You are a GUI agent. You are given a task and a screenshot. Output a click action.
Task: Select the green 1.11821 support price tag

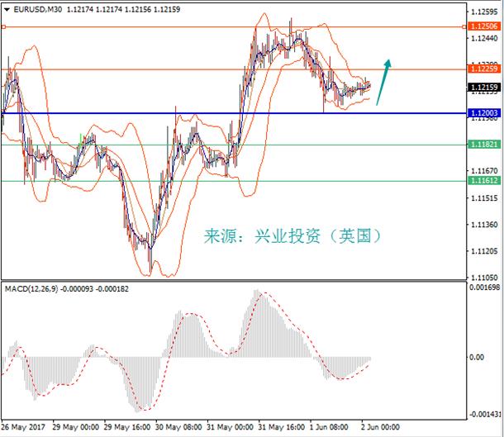pos(484,145)
